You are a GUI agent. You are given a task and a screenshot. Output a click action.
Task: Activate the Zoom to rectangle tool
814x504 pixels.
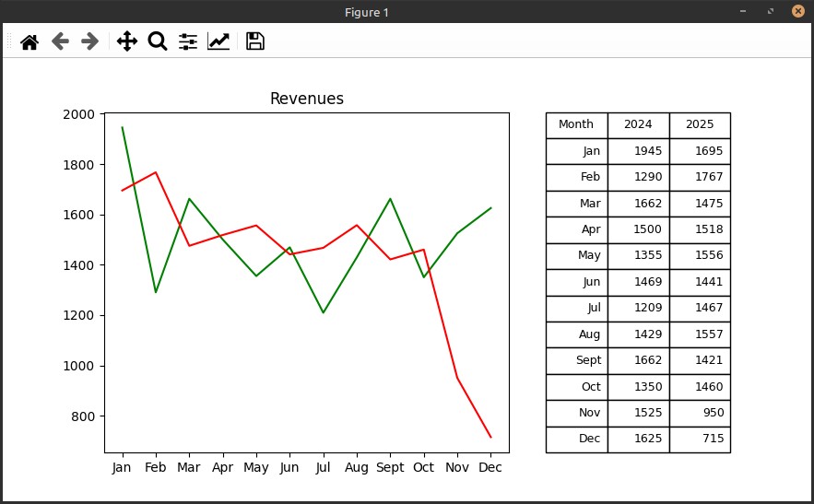[x=158, y=41]
